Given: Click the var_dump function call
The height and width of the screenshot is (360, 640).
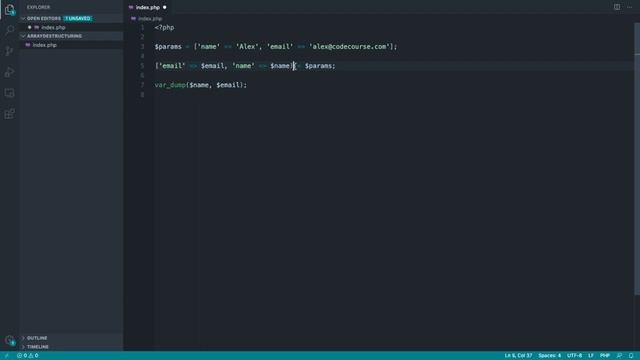Looking at the screenshot, I should [x=170, y=85].
